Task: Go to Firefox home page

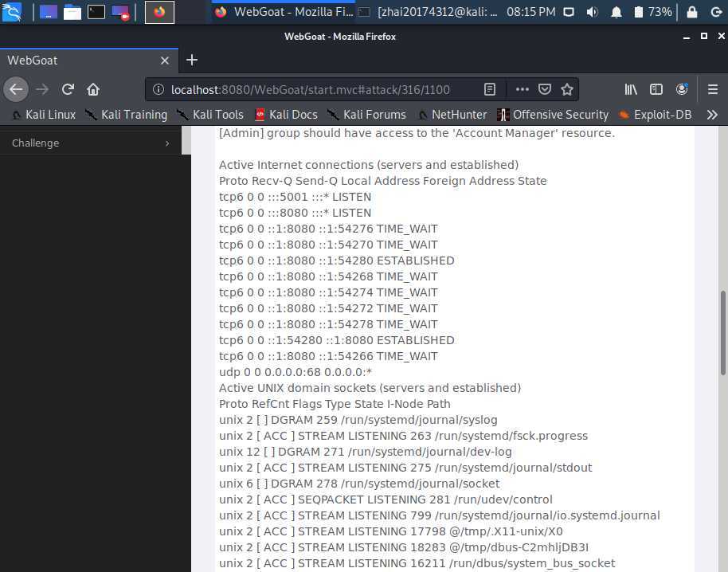Action: 93,89
